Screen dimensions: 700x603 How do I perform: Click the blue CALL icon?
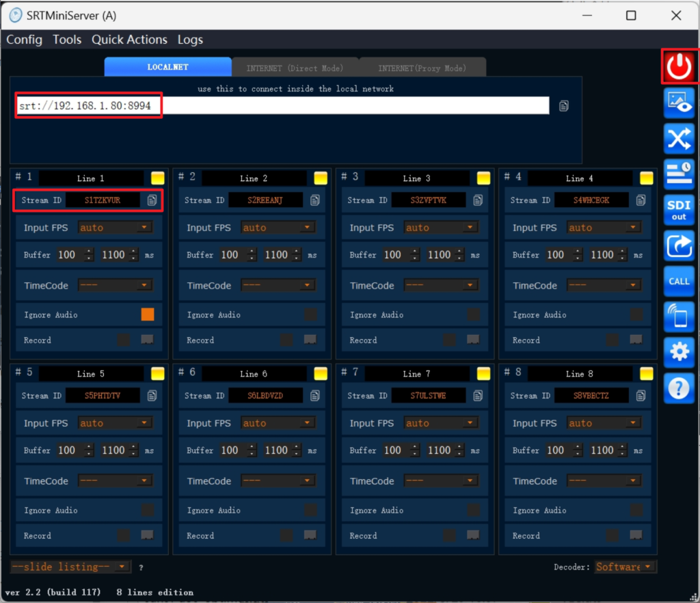click(x=679, y=281)
